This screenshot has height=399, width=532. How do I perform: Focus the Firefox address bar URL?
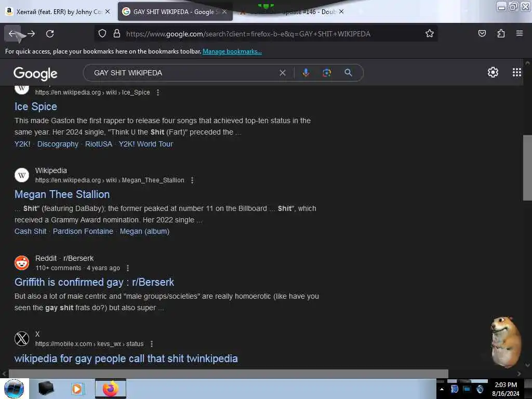(248, 34)
